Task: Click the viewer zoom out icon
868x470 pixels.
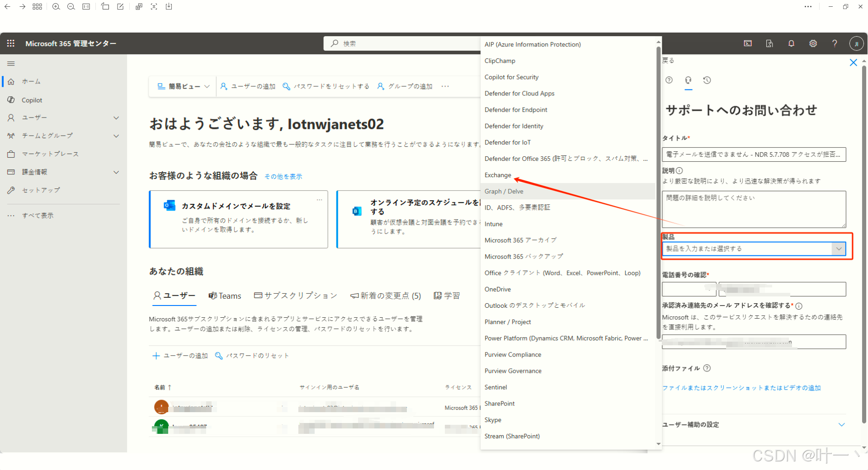Action: (71, 7)
